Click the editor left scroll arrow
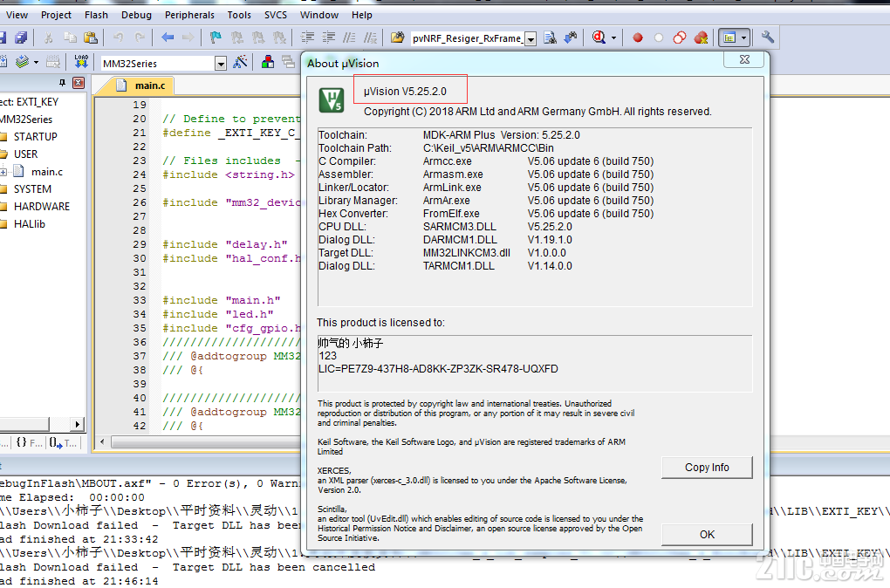The image size is (890, 588). (x=102, y=441)
